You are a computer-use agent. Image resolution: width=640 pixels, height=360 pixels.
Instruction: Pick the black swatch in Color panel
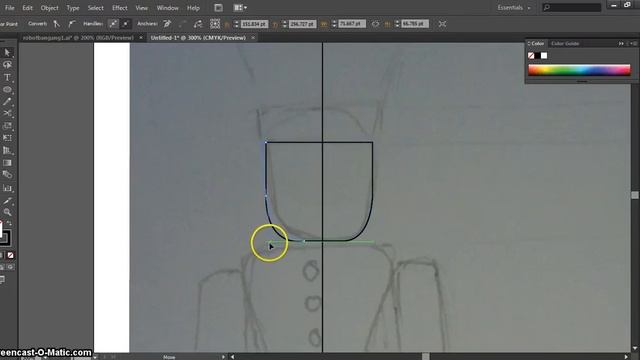coord(538,56)
